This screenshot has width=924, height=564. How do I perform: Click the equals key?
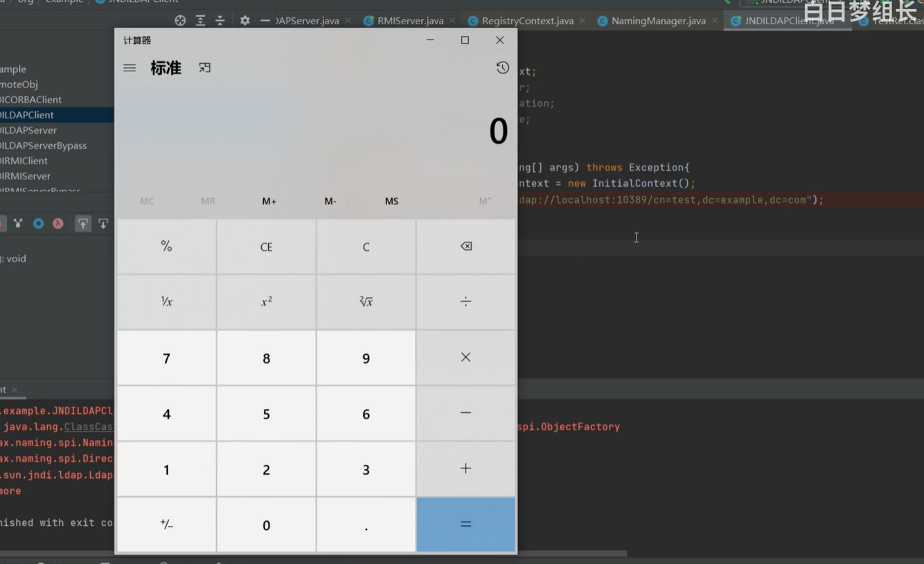(x=466, y=525)
